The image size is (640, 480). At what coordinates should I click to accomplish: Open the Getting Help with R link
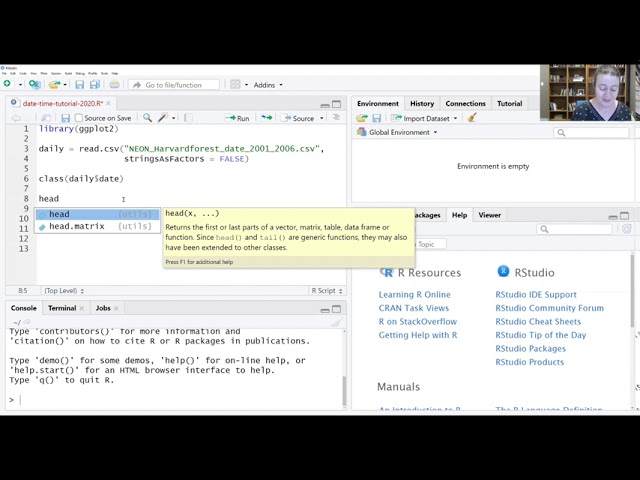[x=418, y=335]
